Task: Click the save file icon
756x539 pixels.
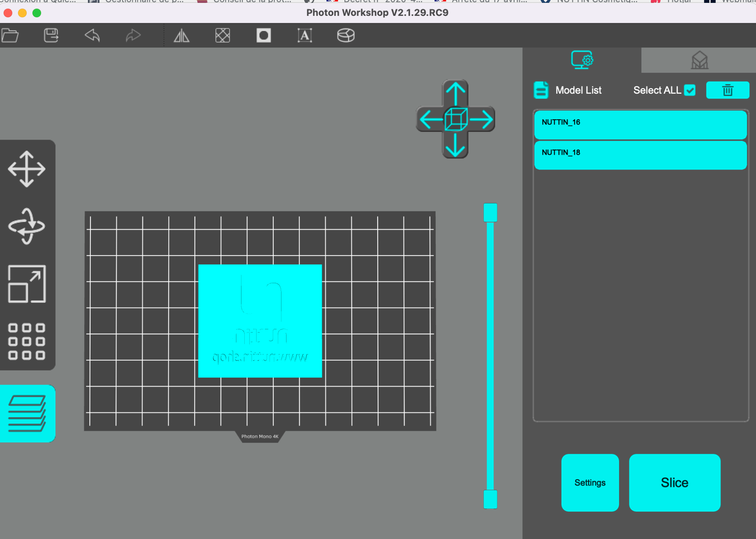Action: tap(51, 35)
